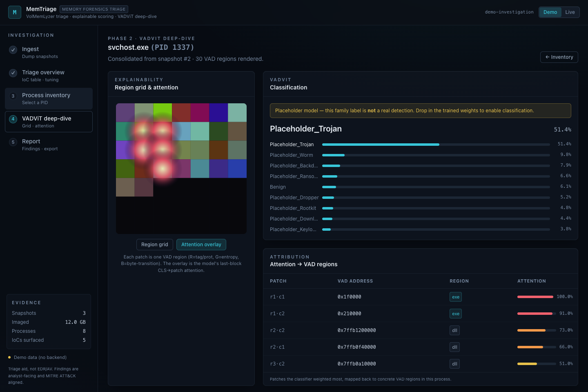588x392 pixels.
Task: Click the brown-gray patch in fifth row
Action: 125,187
